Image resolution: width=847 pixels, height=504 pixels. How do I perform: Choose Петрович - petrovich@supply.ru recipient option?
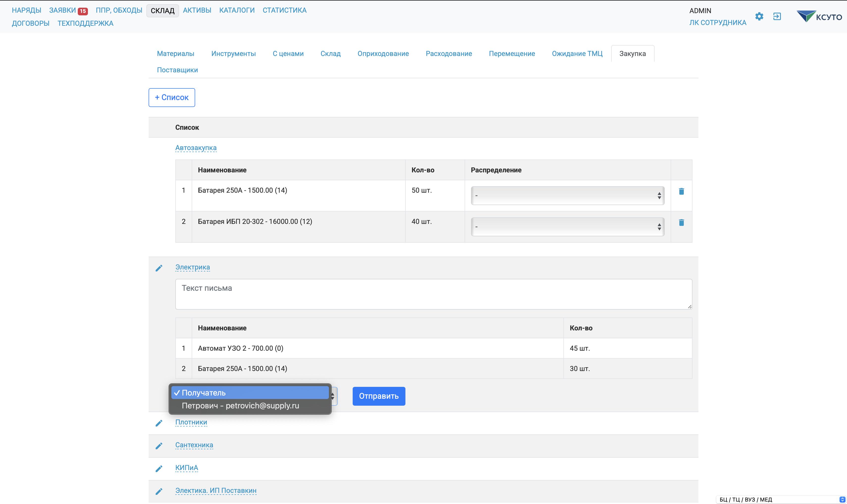(x=240, y=405)
